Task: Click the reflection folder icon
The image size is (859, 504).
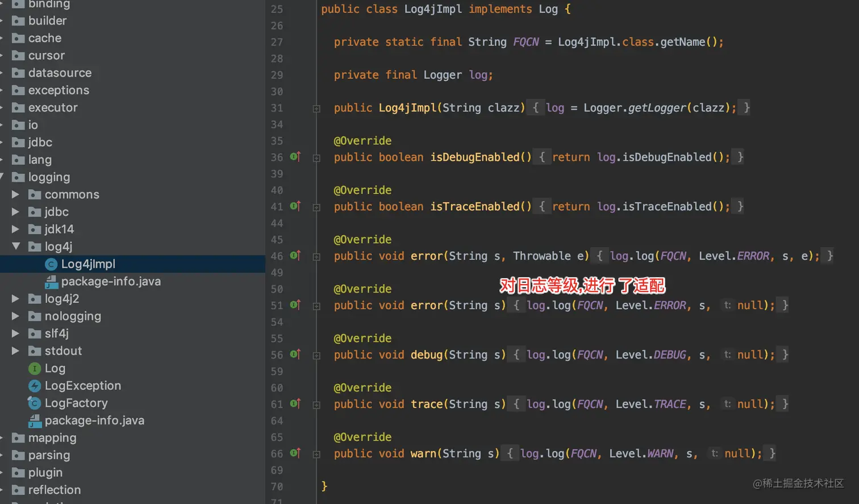Action: point(18,490)
